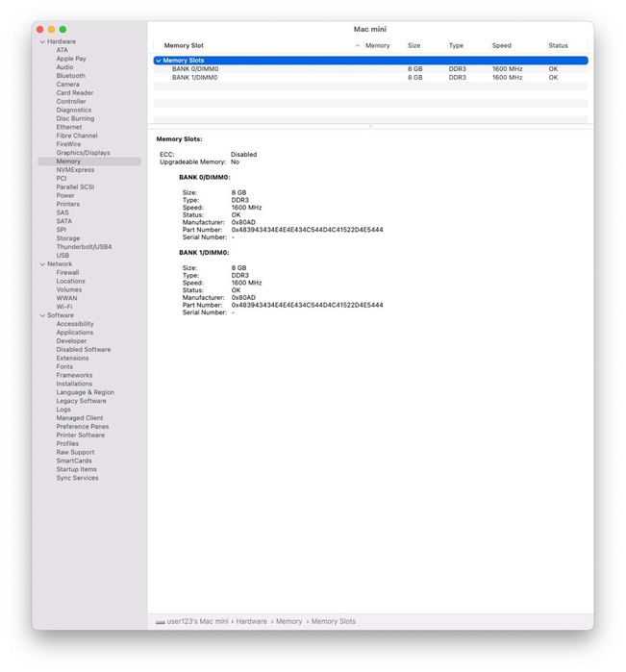Select Apple Pay in the sidebar
626x672 pixels.
pyautogui.click(x=71, y=59)
